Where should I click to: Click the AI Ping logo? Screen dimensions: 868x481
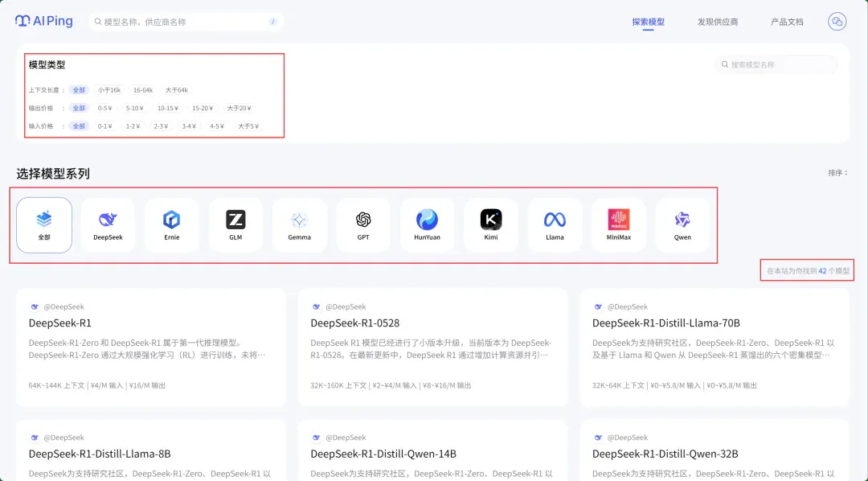[x=43, y=21]
